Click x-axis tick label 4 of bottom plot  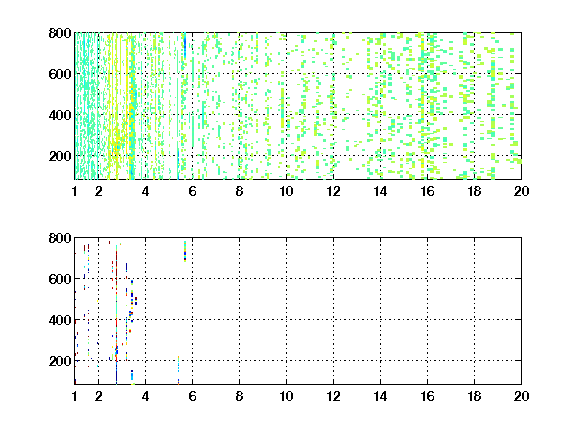[145, 396]
